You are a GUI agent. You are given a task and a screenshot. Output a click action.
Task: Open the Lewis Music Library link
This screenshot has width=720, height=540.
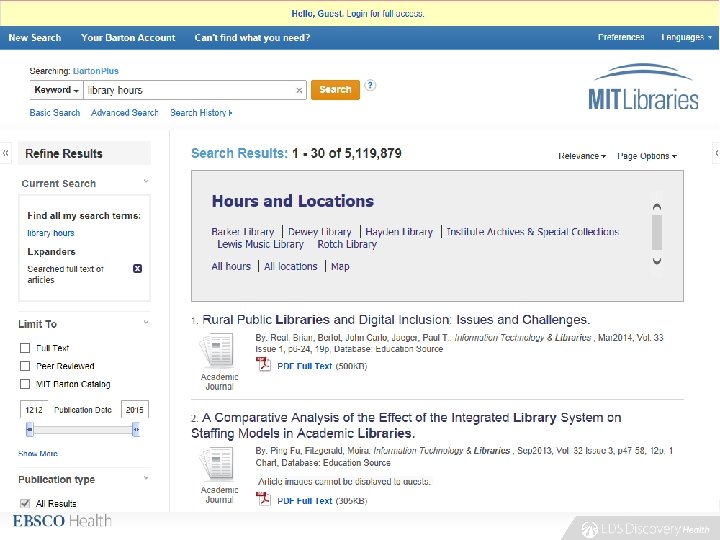point(260,244)
